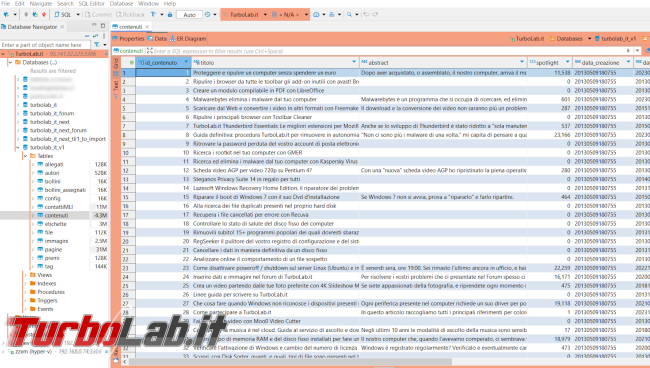Open the Navigate menu

pos(41,3)
